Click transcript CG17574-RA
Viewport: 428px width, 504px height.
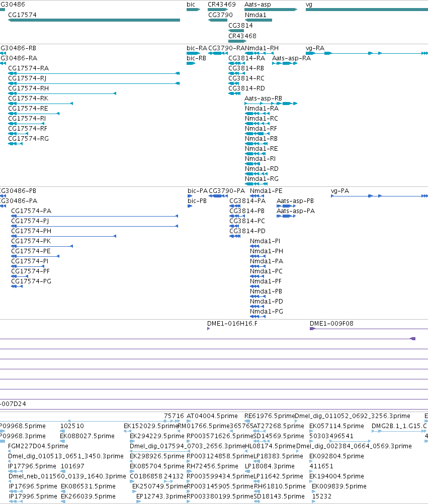tap(28, 68)
